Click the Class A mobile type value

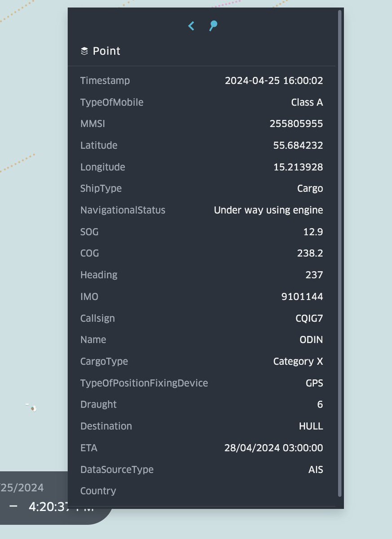(307, 102)
